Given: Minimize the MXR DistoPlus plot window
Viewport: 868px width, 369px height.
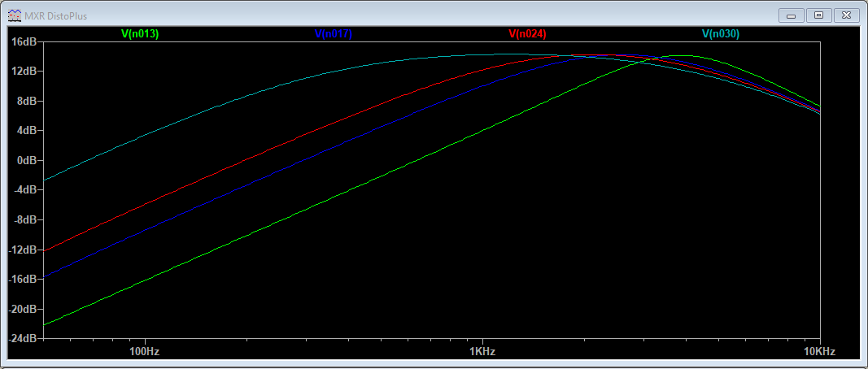Looking at the screenshot, I should pyautogui.click(x=791, y=15).
